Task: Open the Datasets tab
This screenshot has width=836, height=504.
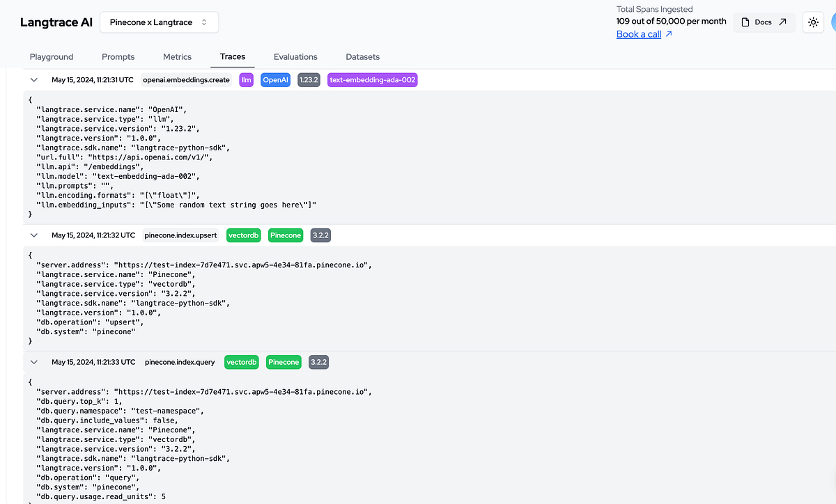Action: click(x=363, y=57)
